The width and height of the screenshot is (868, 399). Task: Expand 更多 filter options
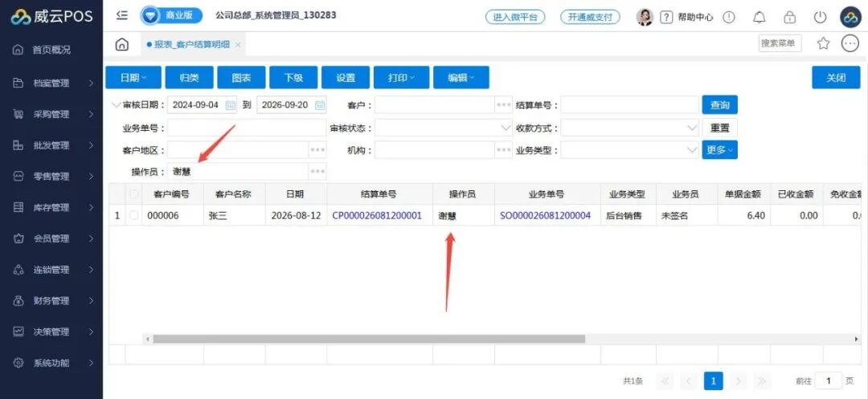coord(719,150)
